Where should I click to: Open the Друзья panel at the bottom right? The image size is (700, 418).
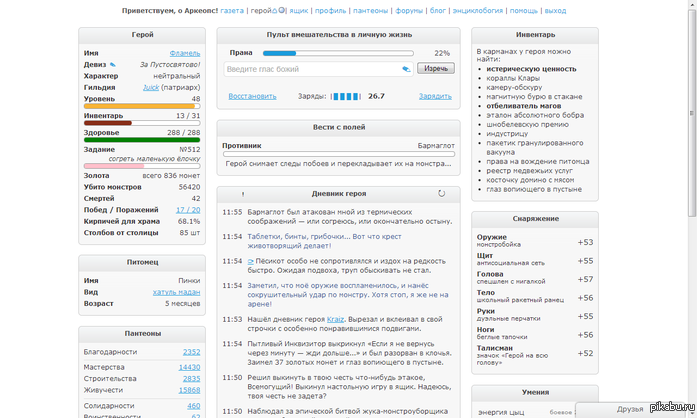[x=630, y=409]
